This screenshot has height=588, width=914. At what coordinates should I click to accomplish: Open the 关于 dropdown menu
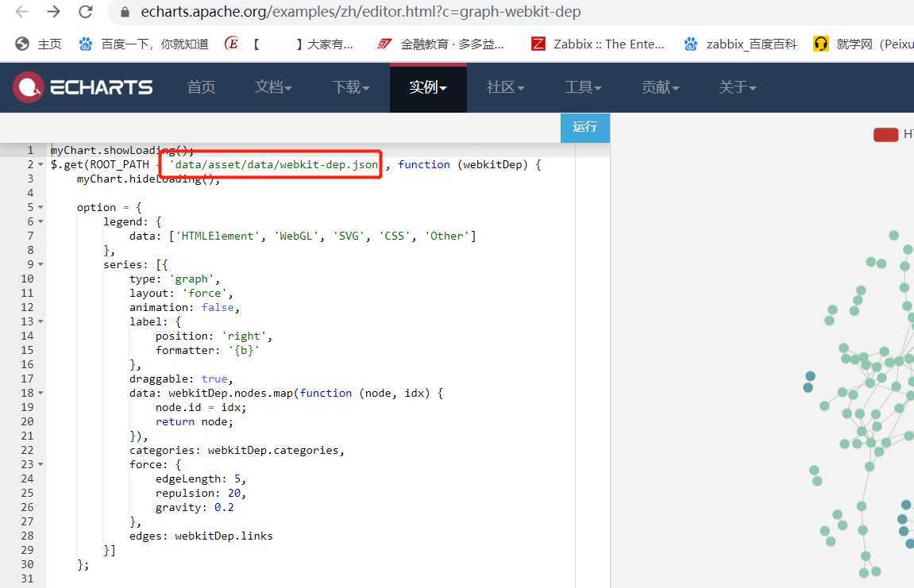737,87
